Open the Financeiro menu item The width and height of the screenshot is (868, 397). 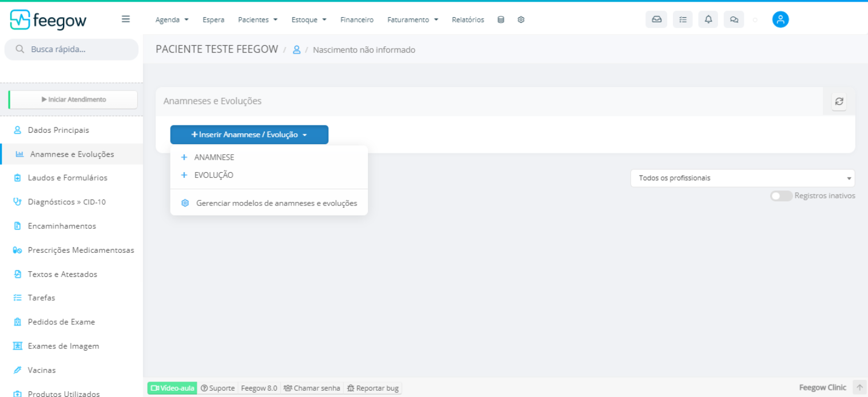[x=357, y=19]
